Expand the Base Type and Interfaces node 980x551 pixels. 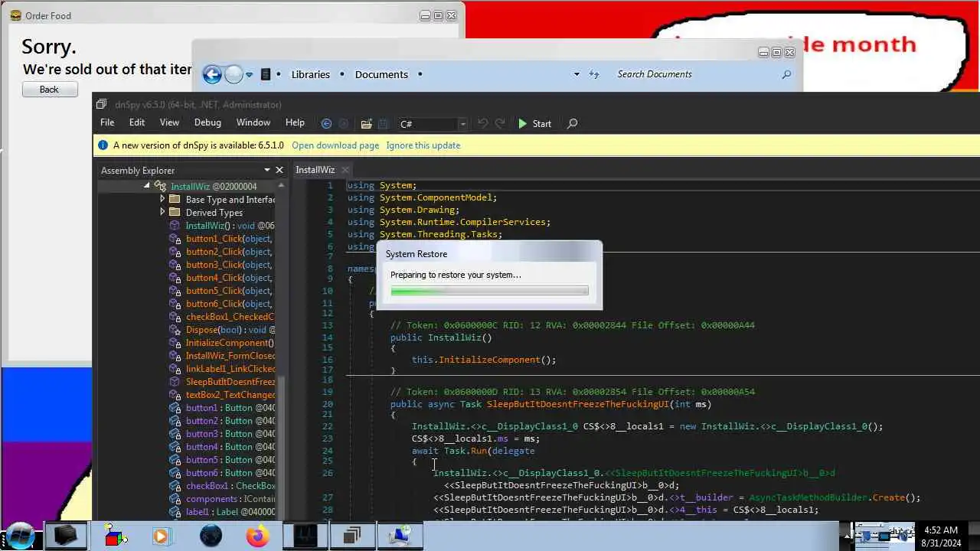[162, 199]
